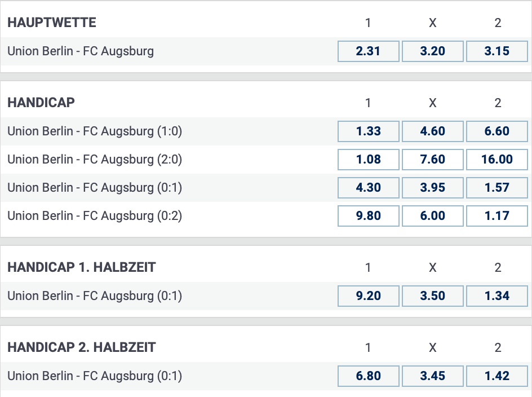Choose handicap (1:0) home odds 1.33

point(369,131)
